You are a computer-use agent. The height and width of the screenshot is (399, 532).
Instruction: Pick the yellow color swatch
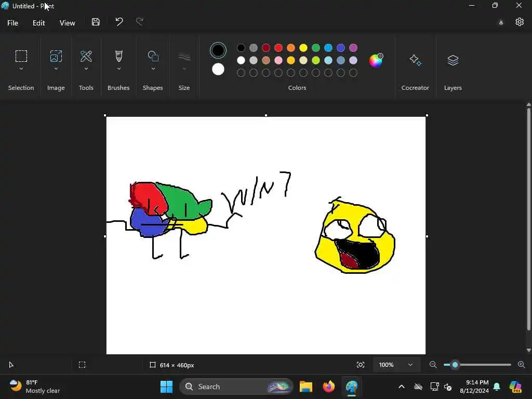point(303,48)
